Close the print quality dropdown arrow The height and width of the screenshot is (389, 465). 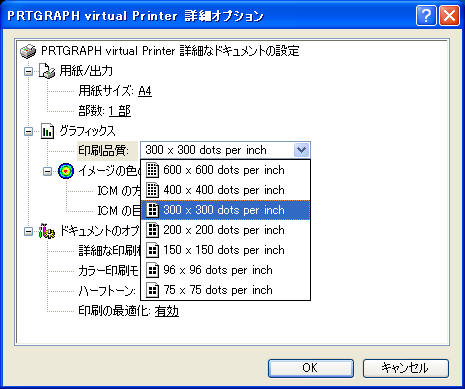[302, 150]
